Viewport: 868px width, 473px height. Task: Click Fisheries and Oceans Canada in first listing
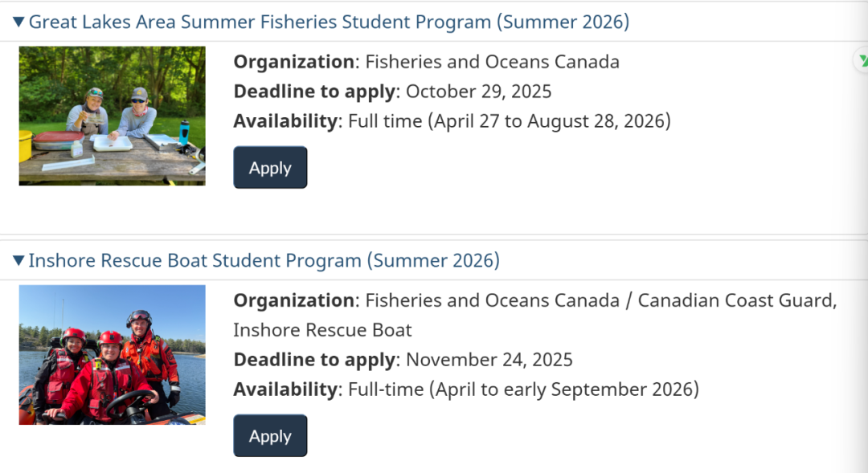point(492,62)
